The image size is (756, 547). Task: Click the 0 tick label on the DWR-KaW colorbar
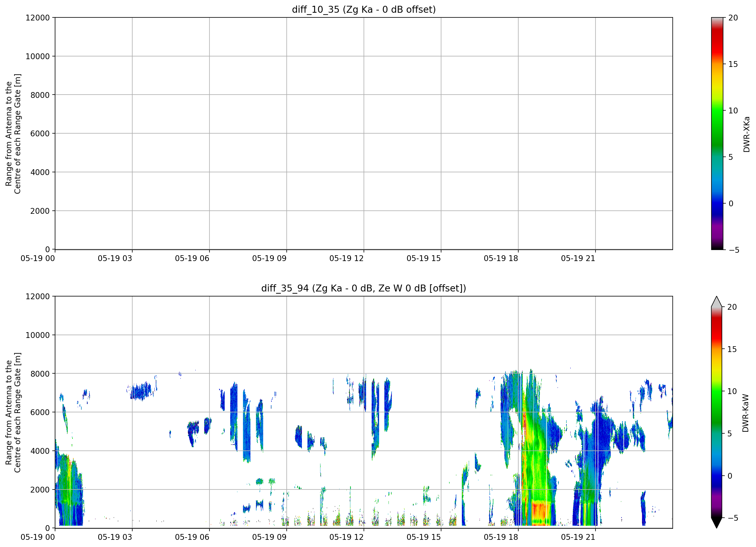(730, 476)
